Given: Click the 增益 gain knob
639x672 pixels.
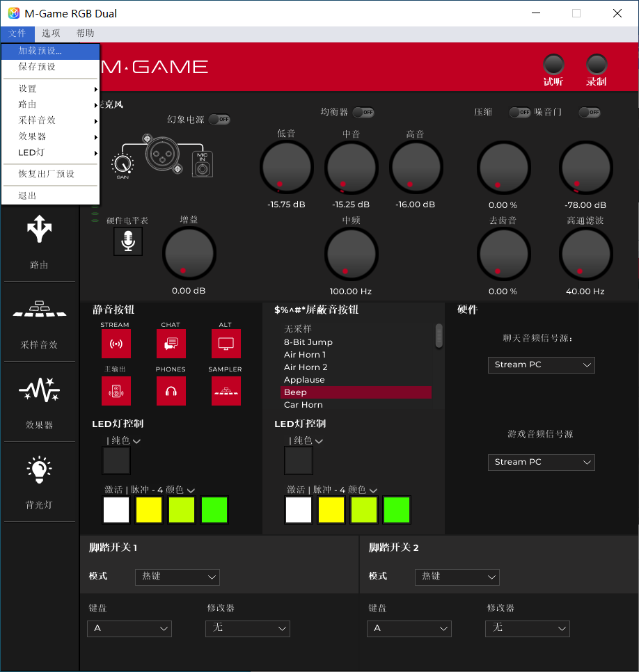Looking at the screenshot, I should pos(189,253).
